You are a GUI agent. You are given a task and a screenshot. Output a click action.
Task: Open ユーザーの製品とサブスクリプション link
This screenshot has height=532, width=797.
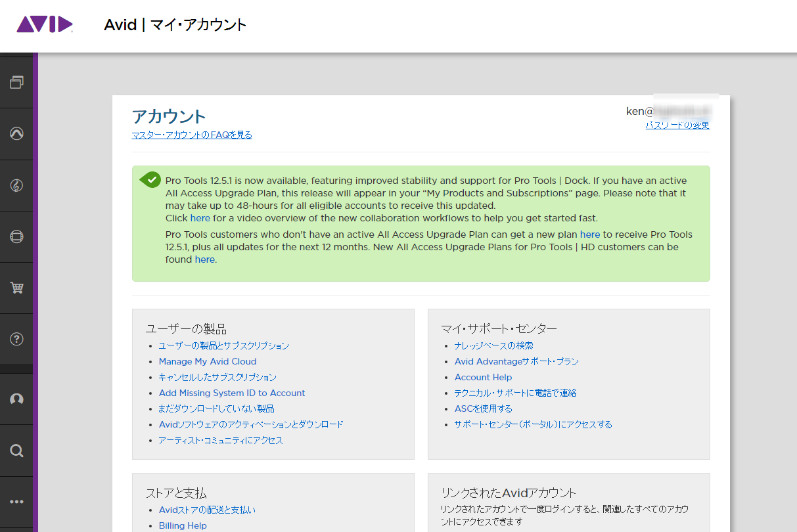coord(223,345)
